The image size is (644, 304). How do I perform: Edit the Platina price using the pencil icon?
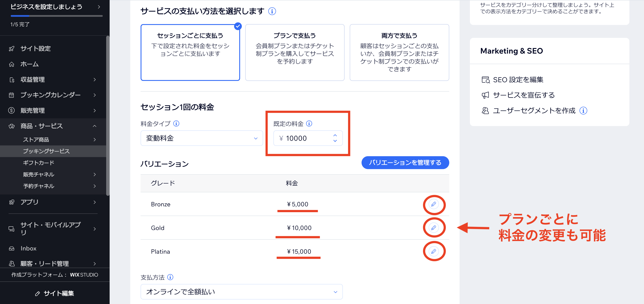434,251
